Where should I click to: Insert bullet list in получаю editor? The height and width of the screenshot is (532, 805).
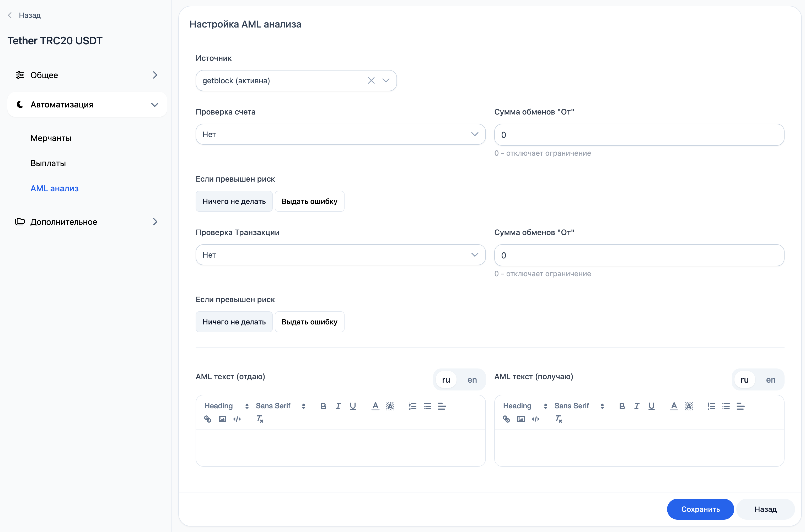pos(726,406)
